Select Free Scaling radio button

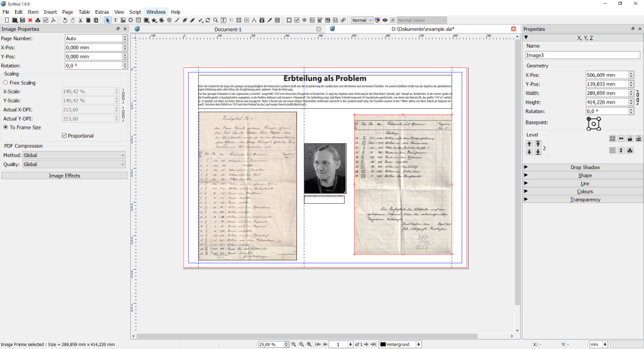coord(6,82)
